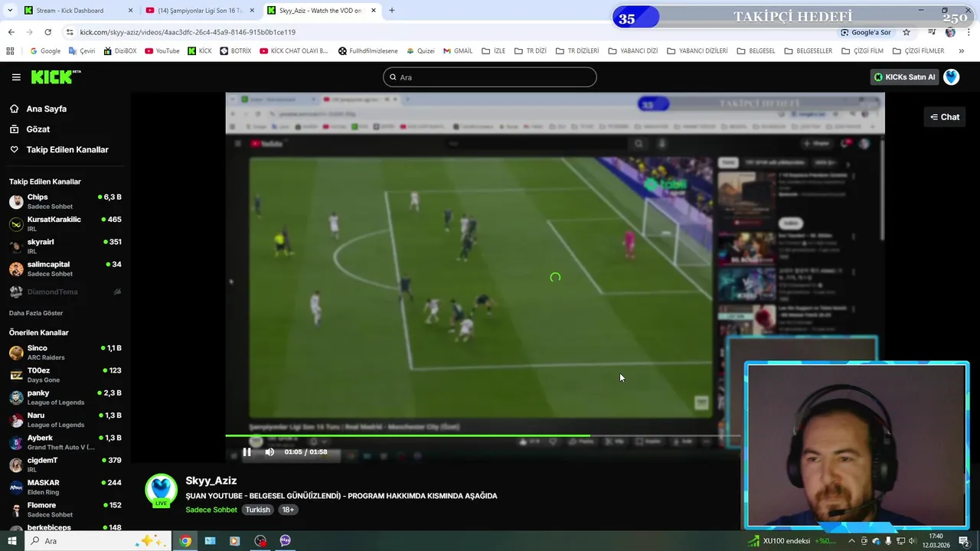The image size is (980, 551).
Task: Click the KICKs Satın Al button
Action: 905,77
